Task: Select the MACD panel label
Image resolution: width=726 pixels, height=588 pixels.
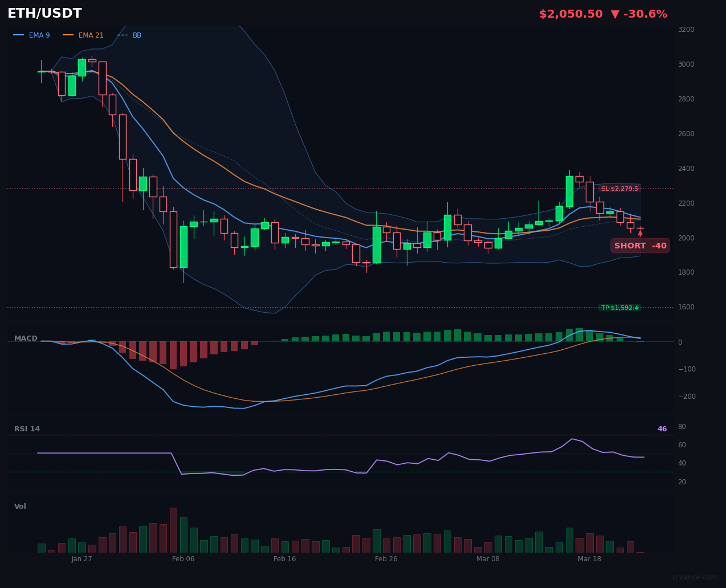Action: [x=26, y=338]
